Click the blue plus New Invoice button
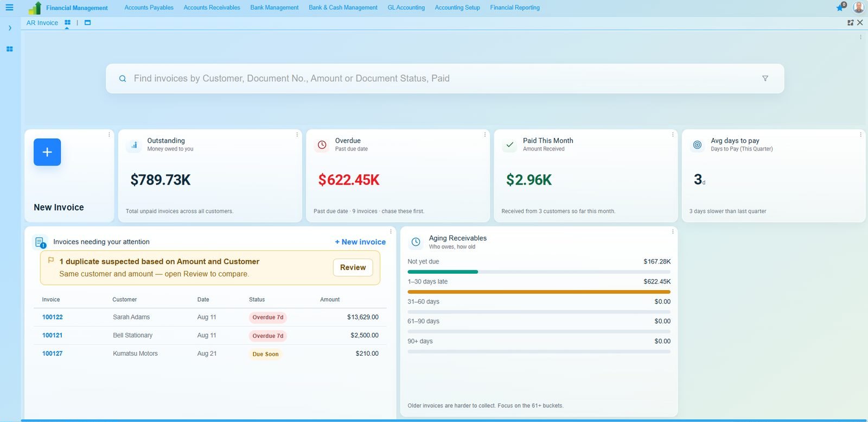Viewport: 868px width, 422px height. pyautogui.click(x=47, y=152)
